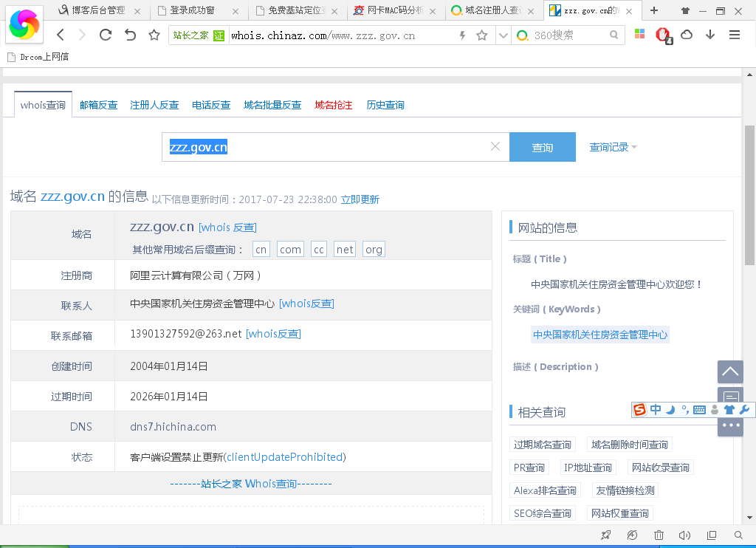Click whois反查 link in 联系邮箱 row
The image size is (756, 548).
click(x=273, y=334)
